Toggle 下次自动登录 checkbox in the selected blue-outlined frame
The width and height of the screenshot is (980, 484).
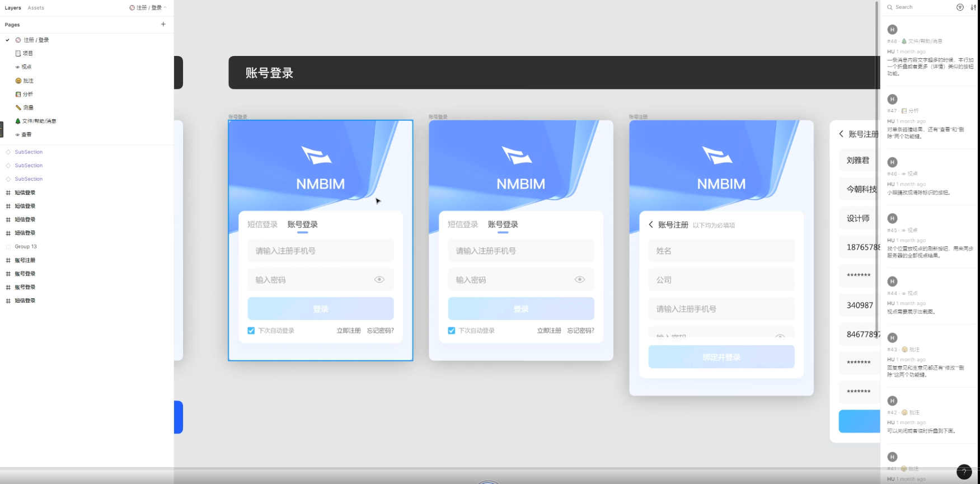(x=251, y=331)
